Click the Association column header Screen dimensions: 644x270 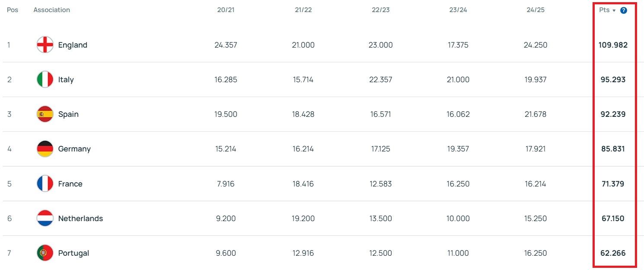[x=51, y=10]
